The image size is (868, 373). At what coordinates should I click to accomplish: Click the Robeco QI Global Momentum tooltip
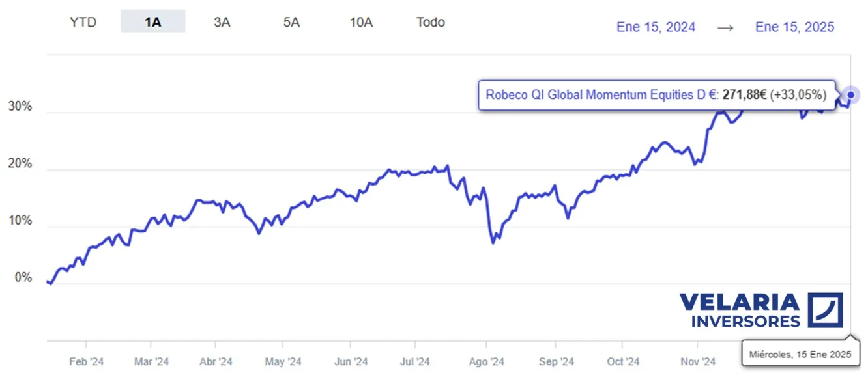pos(656,95)
